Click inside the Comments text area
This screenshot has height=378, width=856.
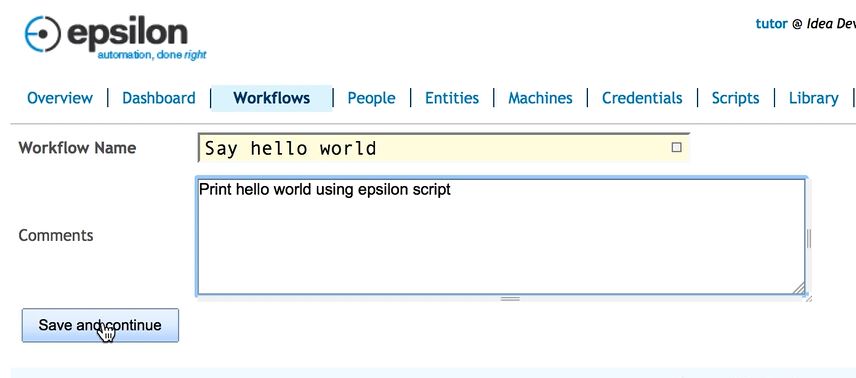501,237
